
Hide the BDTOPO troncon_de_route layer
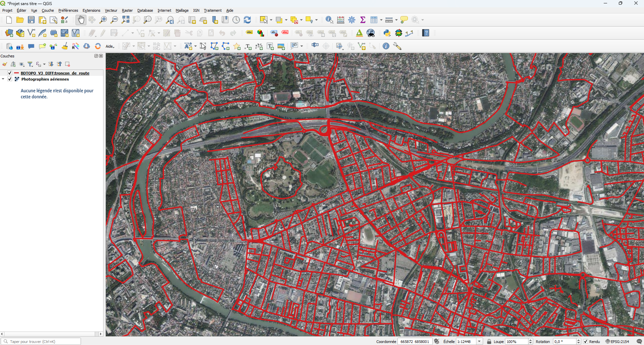[10, 73]
